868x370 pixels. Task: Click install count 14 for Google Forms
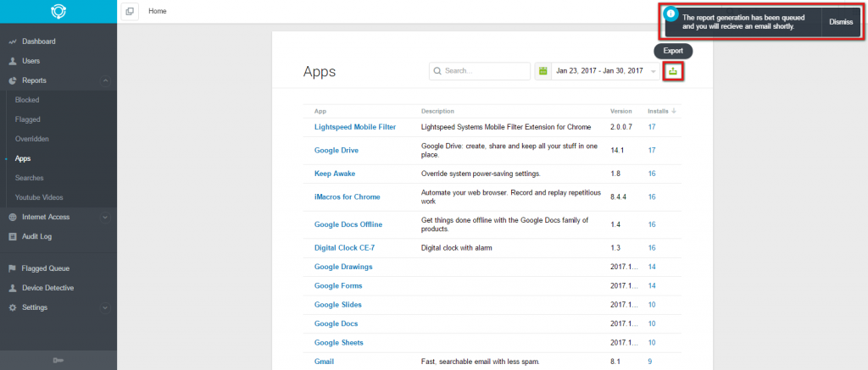(652, 286)
